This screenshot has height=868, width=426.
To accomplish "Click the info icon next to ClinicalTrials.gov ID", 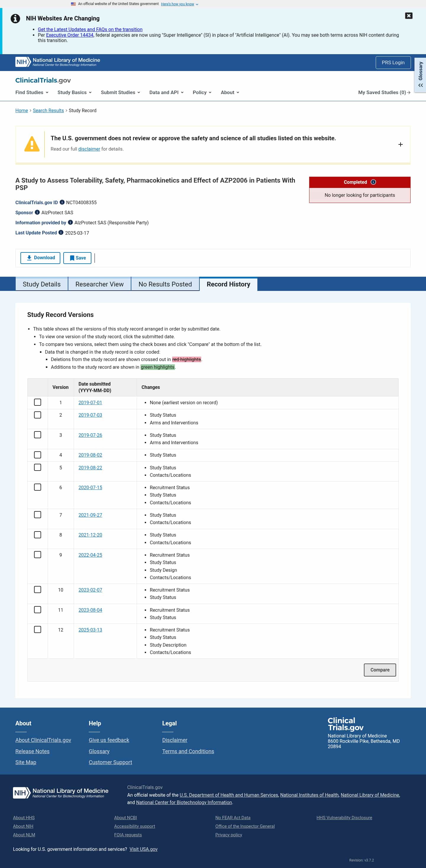I will (62, 202).
